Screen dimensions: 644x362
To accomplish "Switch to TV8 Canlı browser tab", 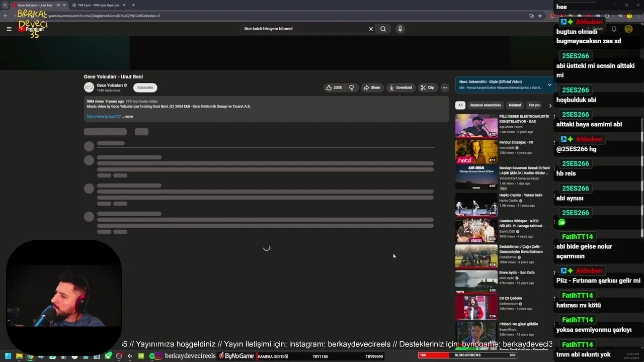I will (x=98, y=5).
